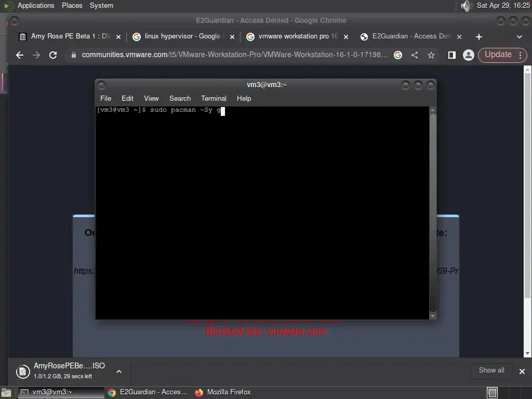532x399 pixels.
Task: Open terminal View menu
Action: pos(151,98)
